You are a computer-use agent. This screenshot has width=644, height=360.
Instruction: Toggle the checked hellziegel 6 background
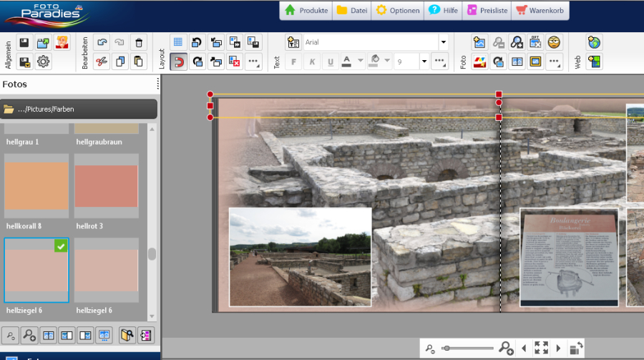tap(36, 271)
